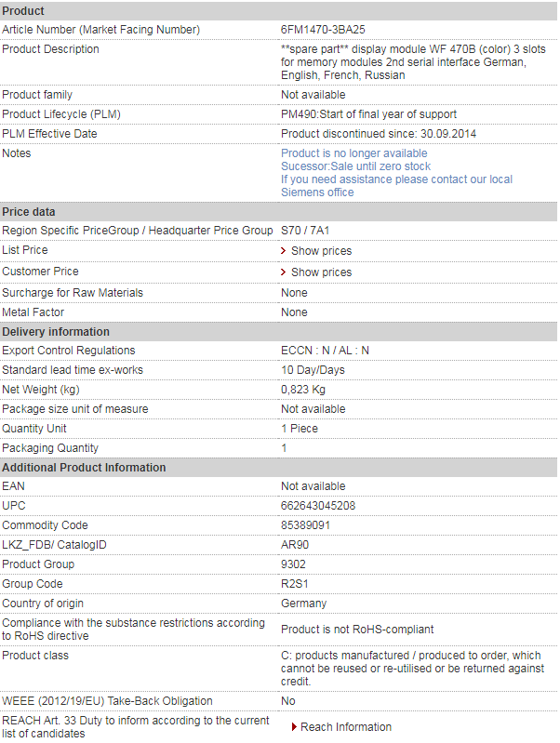The height and width of the screenshot is (743, 560).
Task: Click 'Sucessor:Sale until zero stock' note
Action: pyautogui.click(x=356, y=166)
